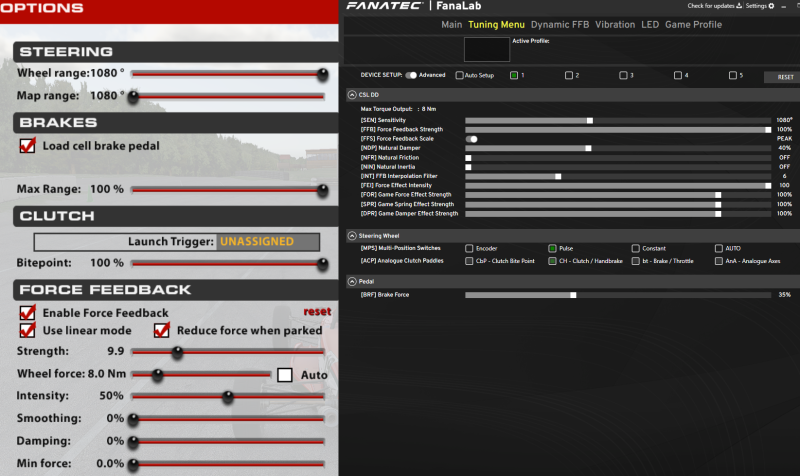Open the Dynamic FFB tab
The height and width of the screenshot is (476, 800).
pyautogui.click(x=560, y=24)
